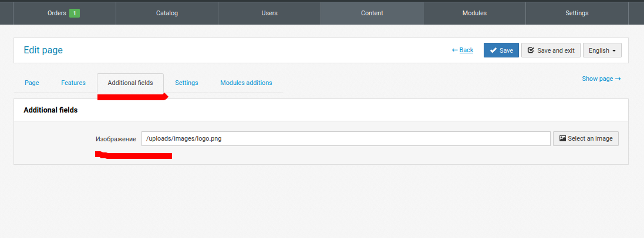Click the Edit page heading
Image resolution: width=644 pixels, height=238 pixels.
(43, 50)
